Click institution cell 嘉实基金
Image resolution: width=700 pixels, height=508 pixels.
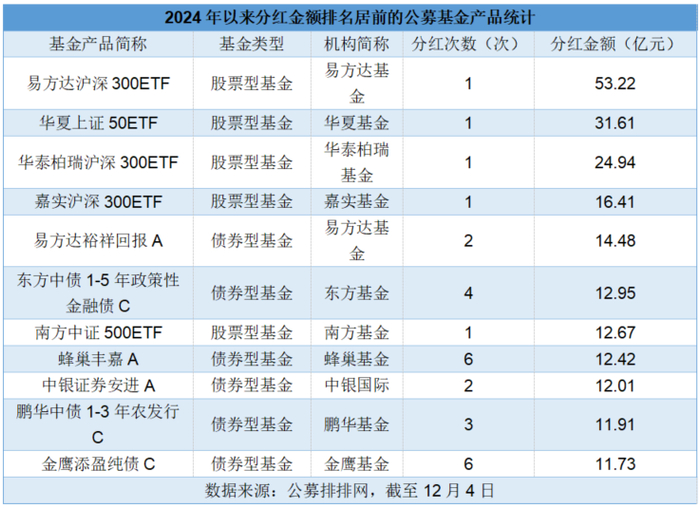(x=357, y=202)
